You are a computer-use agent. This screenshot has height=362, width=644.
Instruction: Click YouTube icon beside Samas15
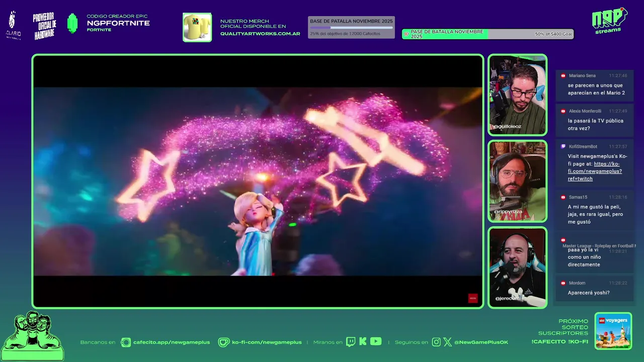(563, 197)
